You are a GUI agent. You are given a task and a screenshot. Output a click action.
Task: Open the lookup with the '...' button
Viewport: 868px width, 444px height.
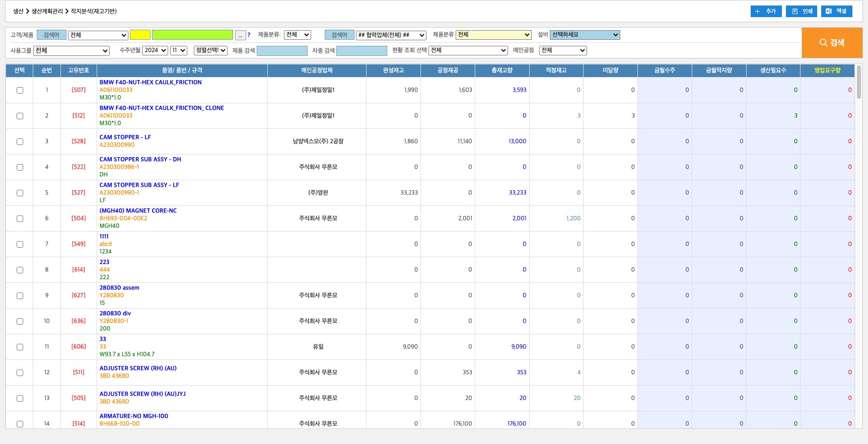tap(240, 35)
